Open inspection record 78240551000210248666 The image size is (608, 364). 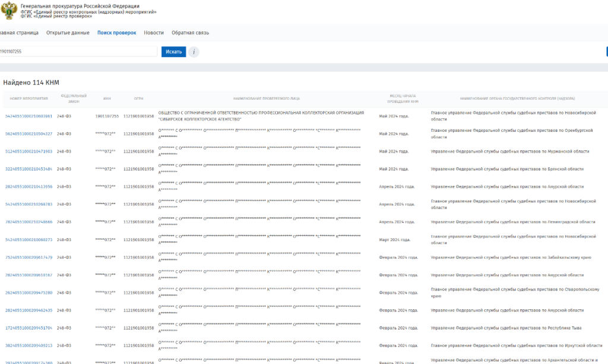point(28,222)
